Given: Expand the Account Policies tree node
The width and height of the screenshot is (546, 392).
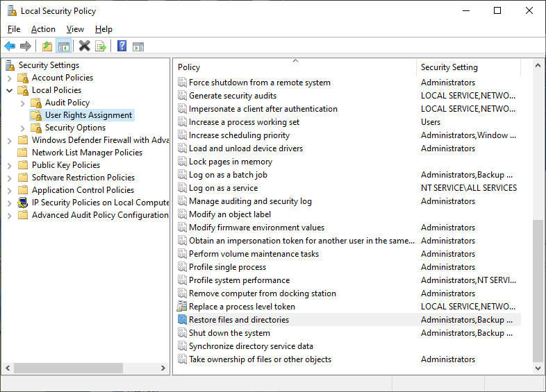Looking at the screenshot, I should click(10, 78).
